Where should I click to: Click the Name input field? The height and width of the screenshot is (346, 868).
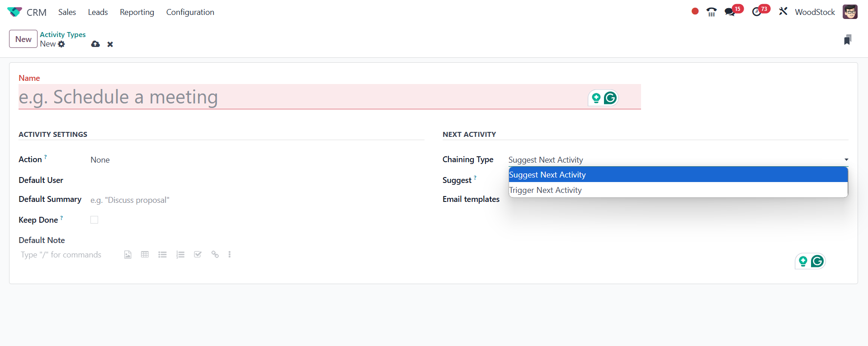click(298, 97)
